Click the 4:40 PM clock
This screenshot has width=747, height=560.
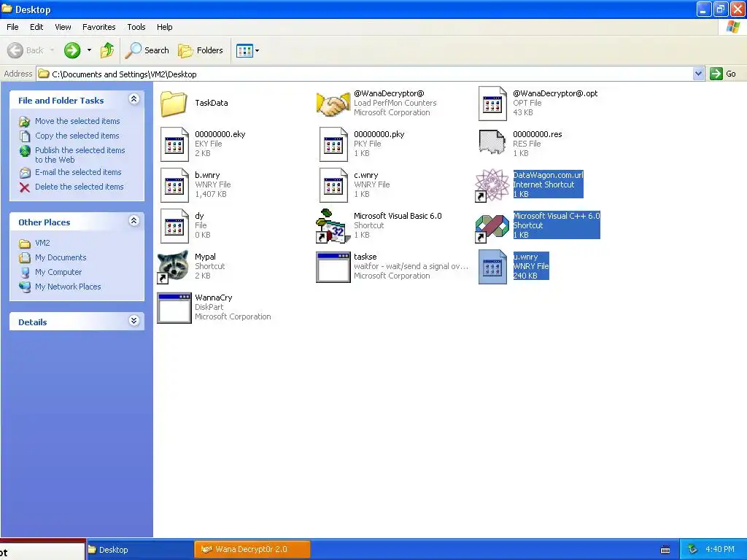[x=720, y=550]
